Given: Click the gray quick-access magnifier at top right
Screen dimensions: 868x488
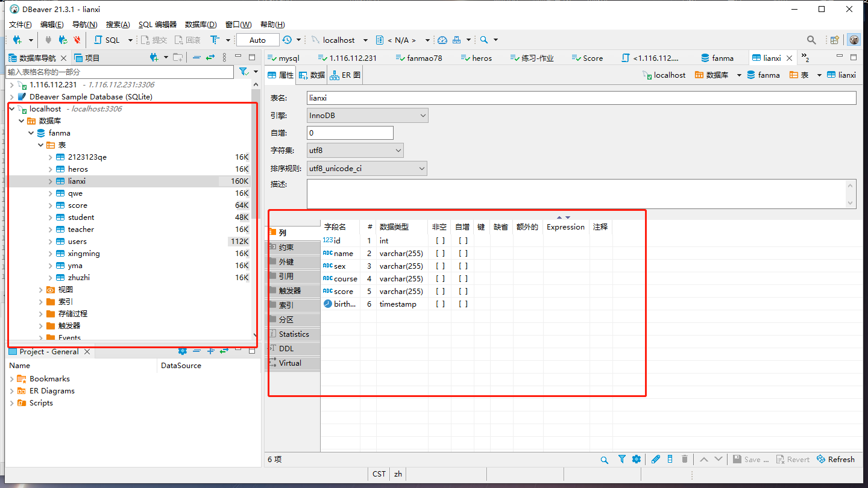Looking at the screenshot, I should [x=811, y=40].
